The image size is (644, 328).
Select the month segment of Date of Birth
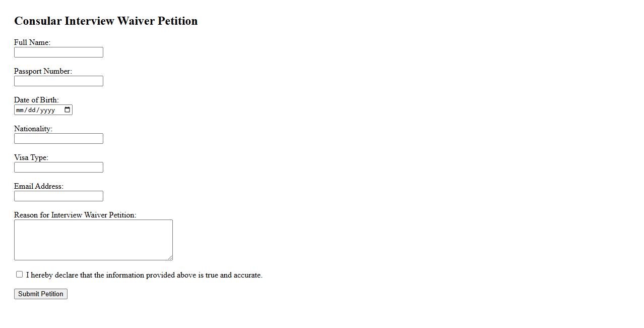[20, 110]
